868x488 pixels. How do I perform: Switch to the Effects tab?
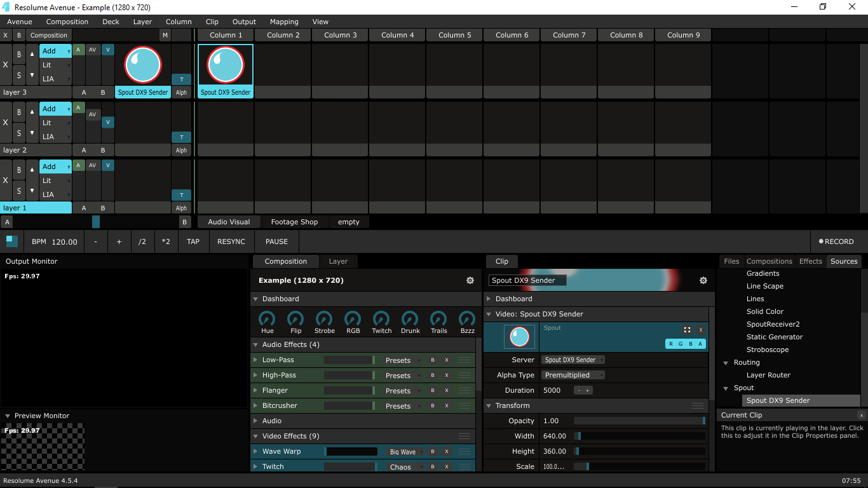click(810, 261)
